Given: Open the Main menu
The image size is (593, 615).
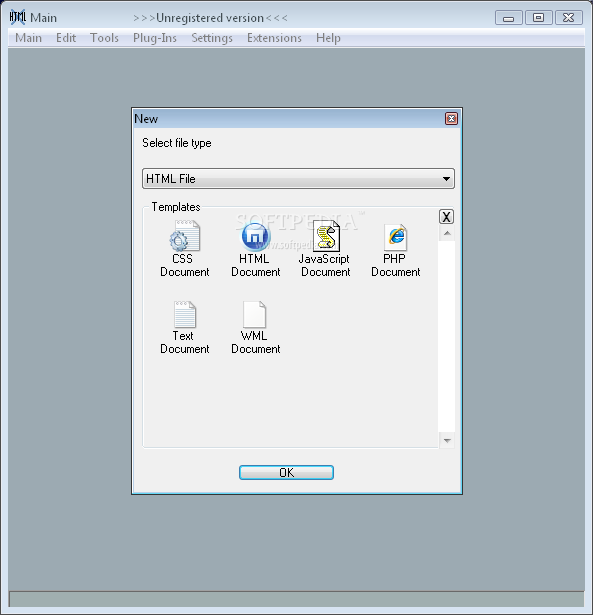Looking at the screenshot, I should [28, 38].
